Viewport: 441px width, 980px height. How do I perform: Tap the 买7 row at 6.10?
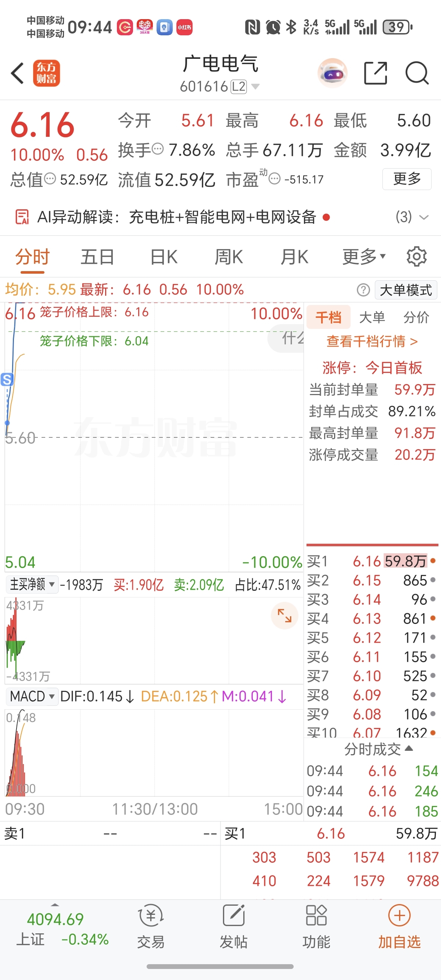coord(372,676)
